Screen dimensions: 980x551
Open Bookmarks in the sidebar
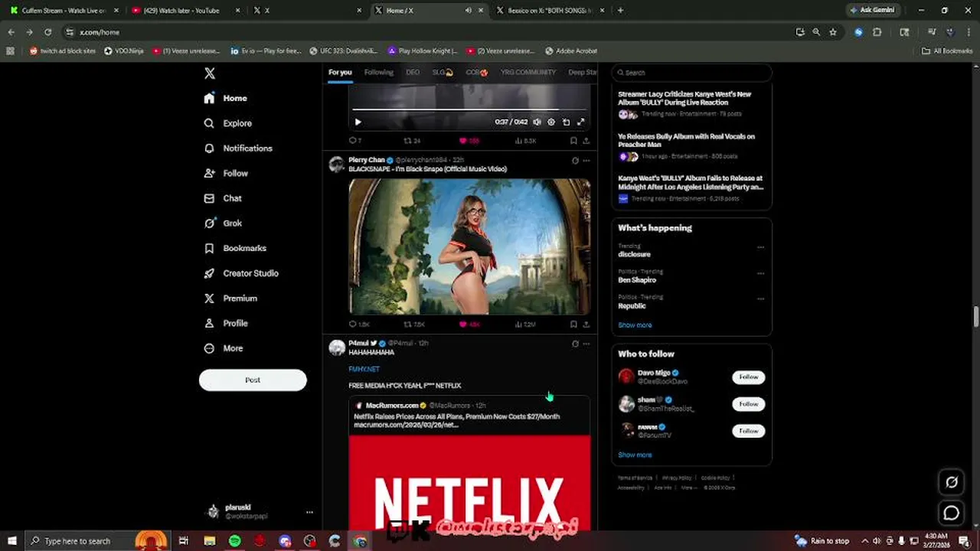235,248
